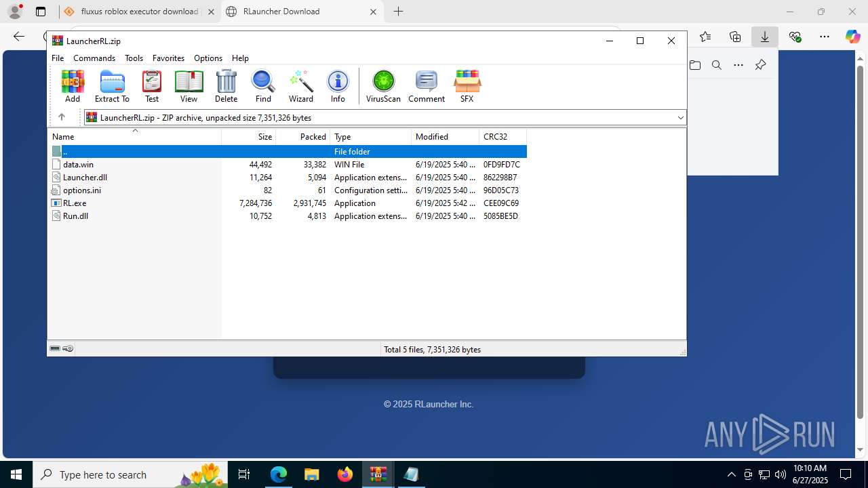This screenshot has width=868, height=488.
Task: Run VirusScan on the archive
Action: [383, 86]
